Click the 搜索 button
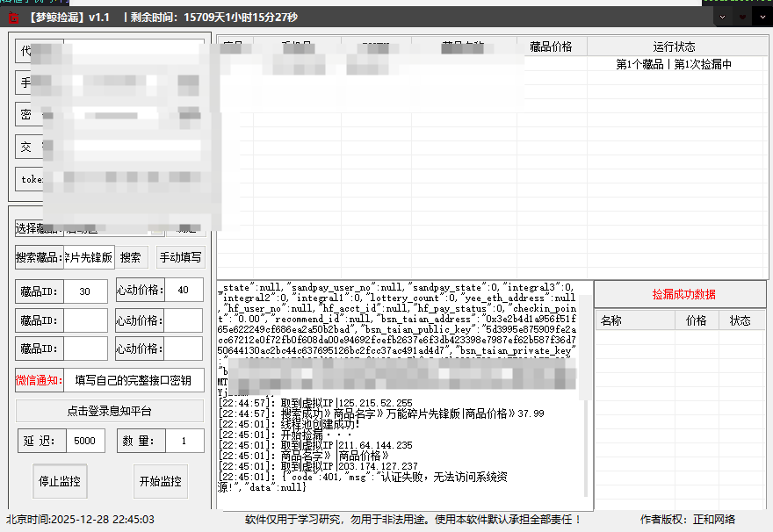This screenshot has width=773, height=532. tap(130, 258)
